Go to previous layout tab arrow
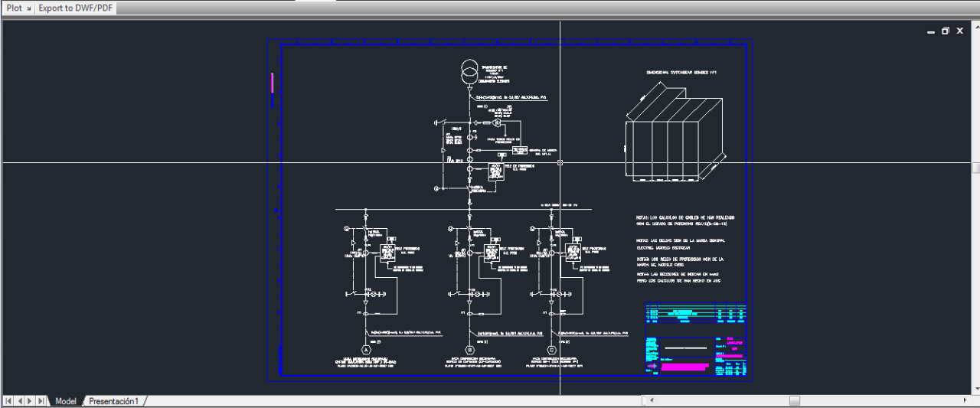980x408 pixels. 19,401
